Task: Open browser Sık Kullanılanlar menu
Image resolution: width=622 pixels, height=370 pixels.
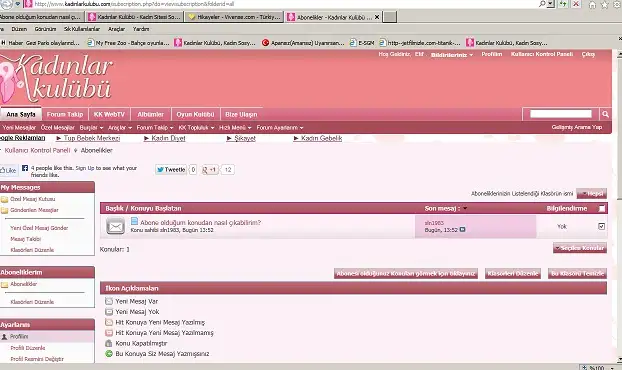Action: [x=82, y=29]
